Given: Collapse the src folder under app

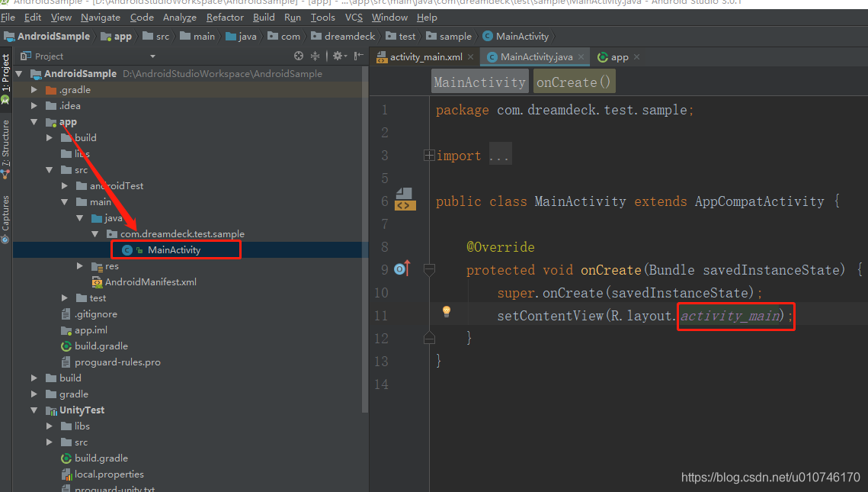Looking at the screenshot, I should click(50, 169).
